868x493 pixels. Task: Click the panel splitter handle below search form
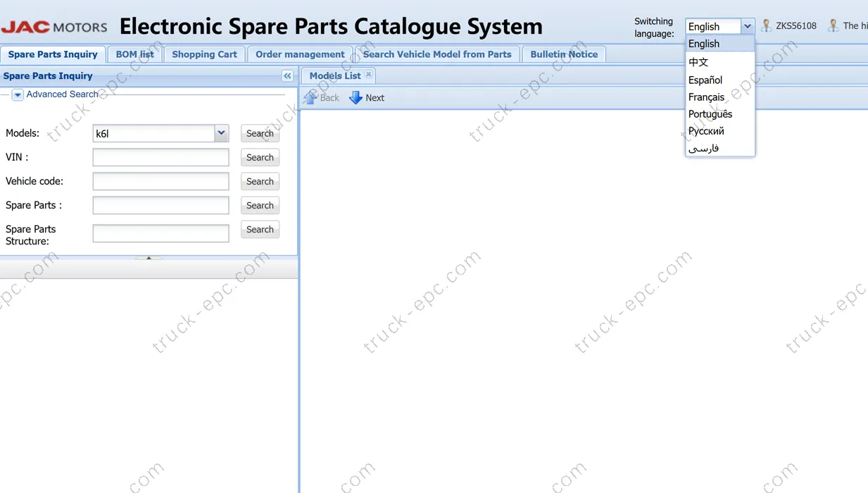pos(149,258)
